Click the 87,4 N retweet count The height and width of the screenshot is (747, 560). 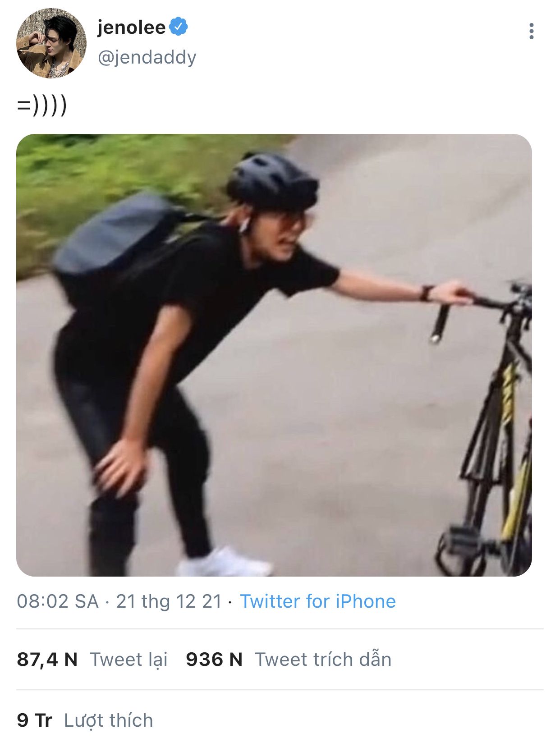pos(47,659)
